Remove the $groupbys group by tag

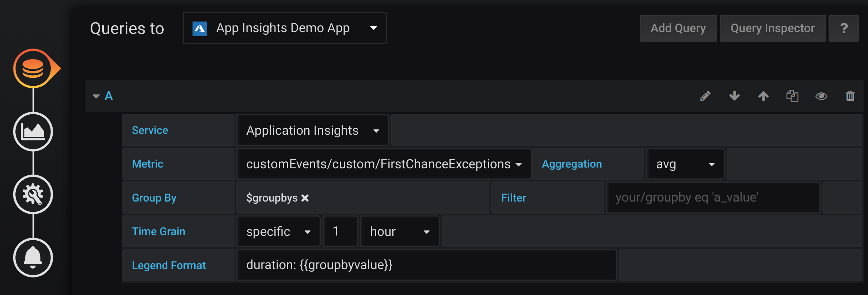(305, 198)
